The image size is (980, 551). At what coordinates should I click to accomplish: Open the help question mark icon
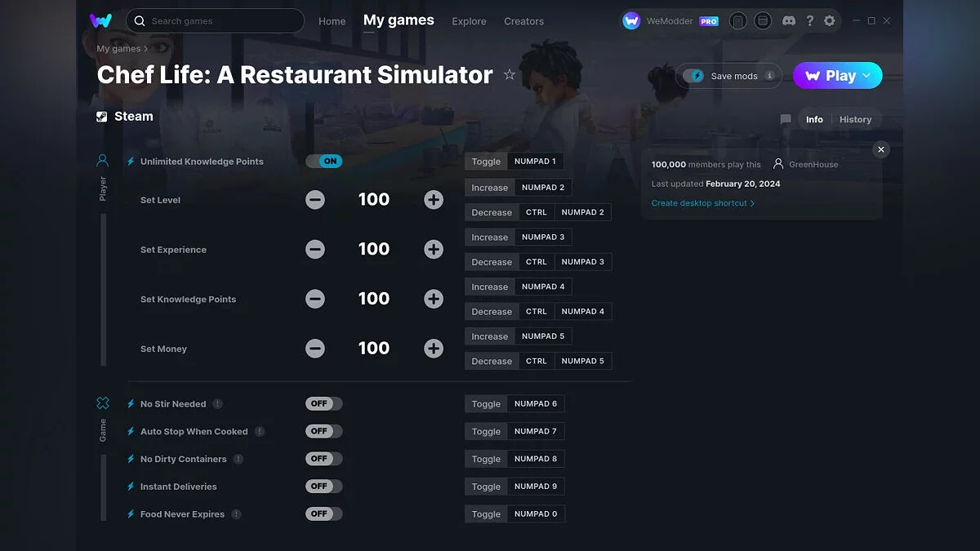coord(810,21)
